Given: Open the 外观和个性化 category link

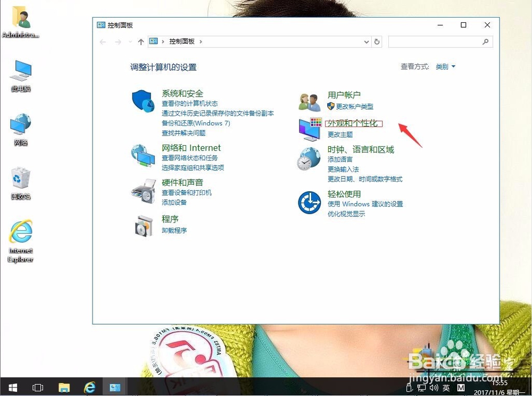Looking at the screenshot, I should click(353, 123).
